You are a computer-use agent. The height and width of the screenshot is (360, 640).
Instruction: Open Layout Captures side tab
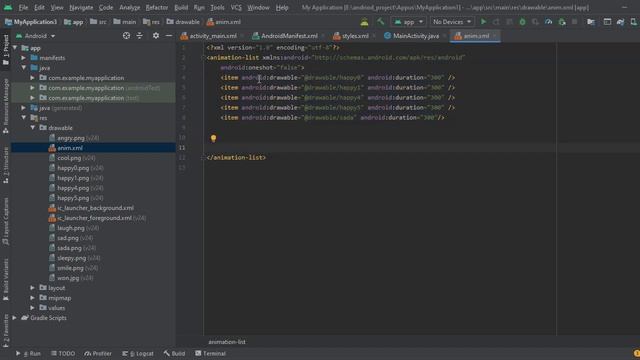(6, 222)
